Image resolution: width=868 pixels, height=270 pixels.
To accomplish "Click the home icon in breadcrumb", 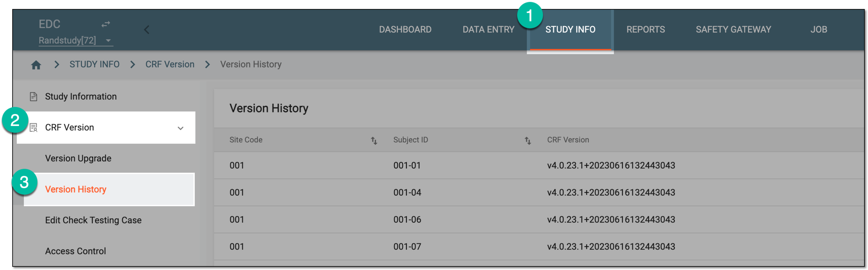I will [36, 65].
